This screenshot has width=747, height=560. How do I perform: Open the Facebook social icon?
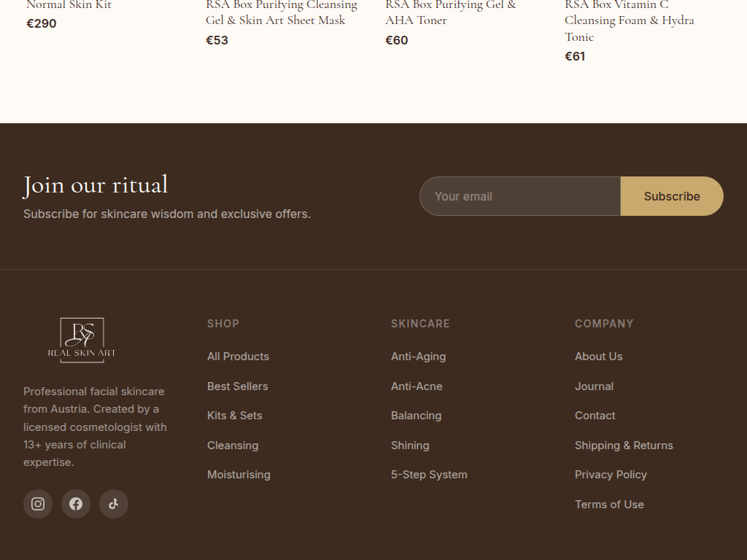point(76,504)
